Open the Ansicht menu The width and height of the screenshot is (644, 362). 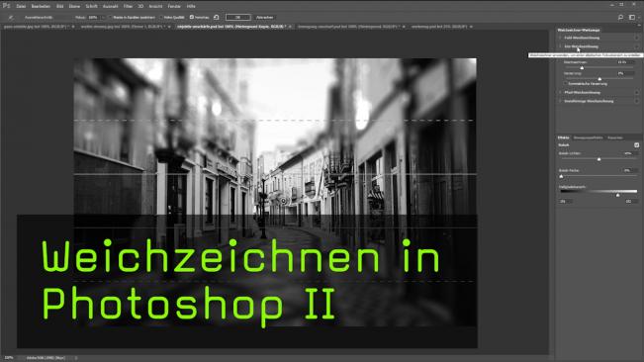pos(155,6)
